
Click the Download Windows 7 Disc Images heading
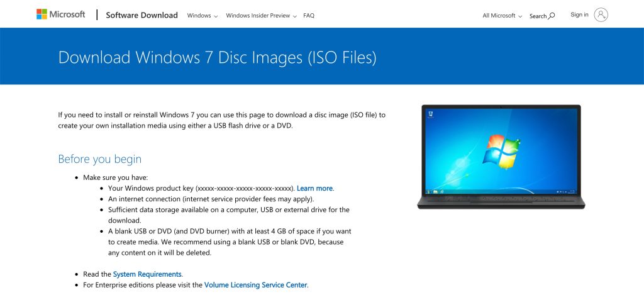(x=217, y=57)
